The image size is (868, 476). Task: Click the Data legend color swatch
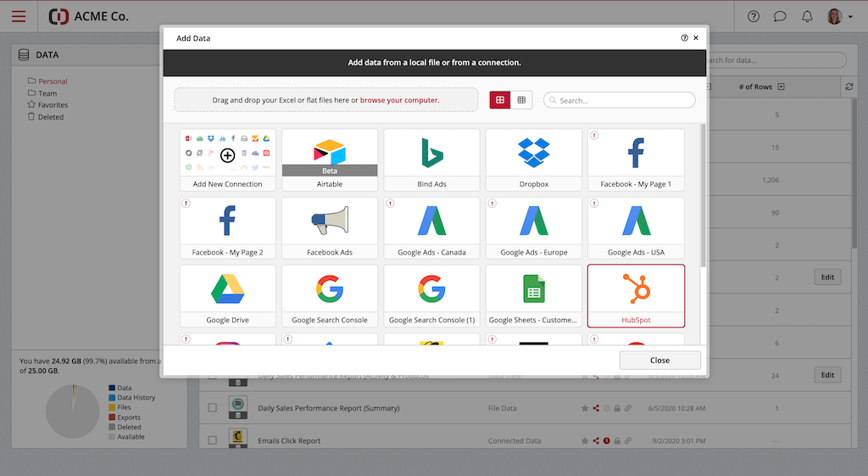[x=112, y=388]
